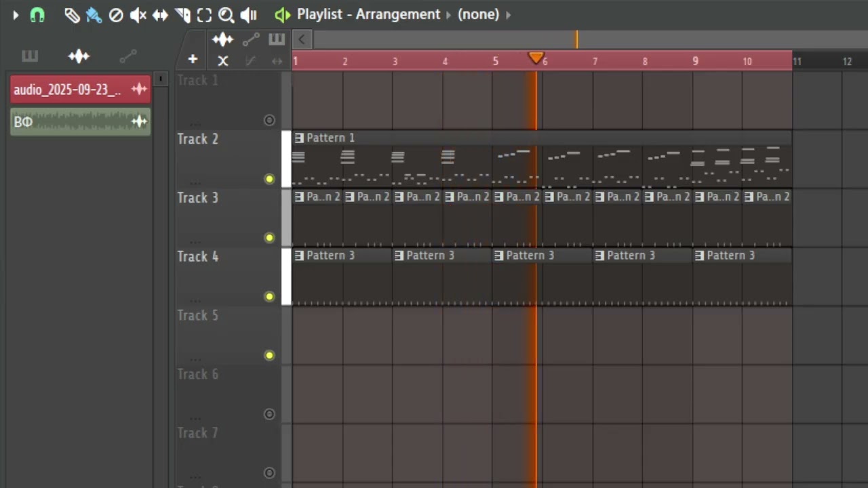This screenshot has height=488, width=868.
Task: Select Track 5 header
Action: pyautogui.click(x=228, y=336)
